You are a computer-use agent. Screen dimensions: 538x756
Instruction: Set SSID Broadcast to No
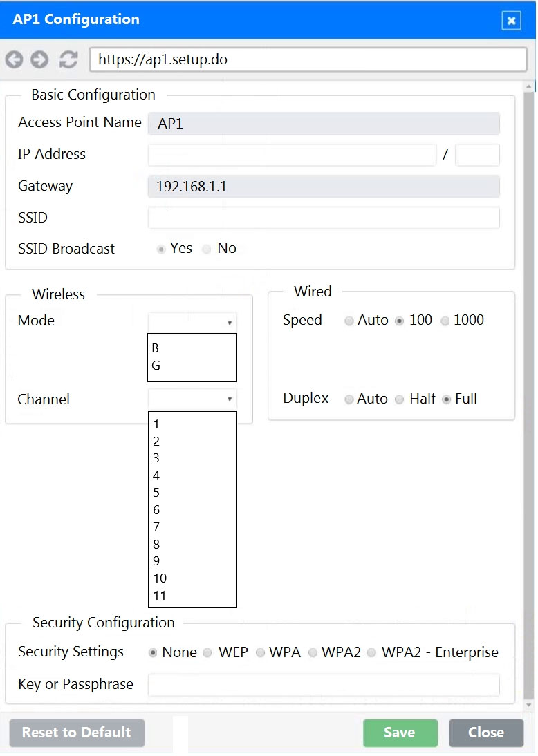coord(207,249)
